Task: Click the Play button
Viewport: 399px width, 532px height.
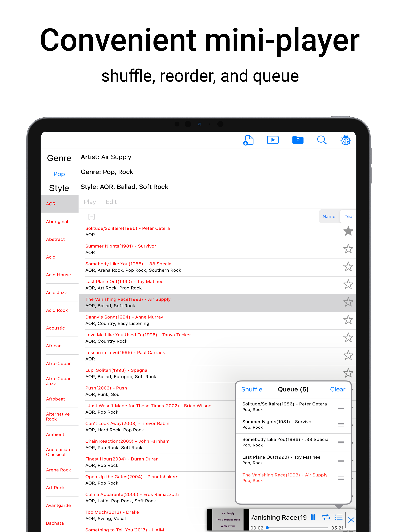Action: tap(90, 202)
